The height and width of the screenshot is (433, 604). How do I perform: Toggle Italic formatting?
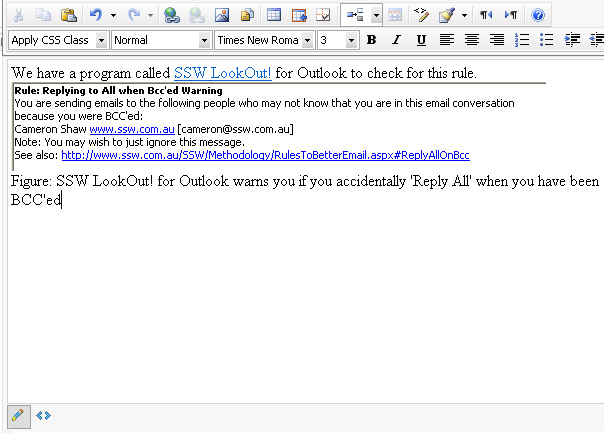tap(396, 40)
